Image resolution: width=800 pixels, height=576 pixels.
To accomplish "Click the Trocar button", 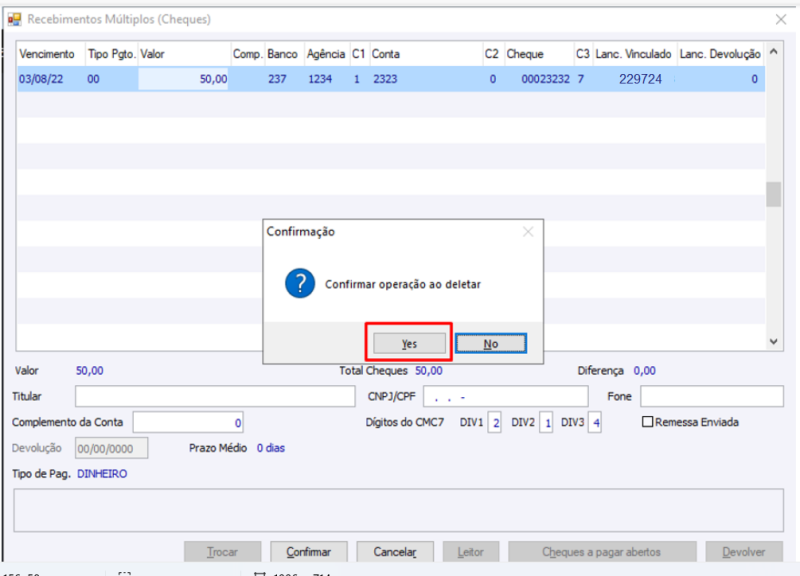I will pyautogui.click(x=222, y=552).
